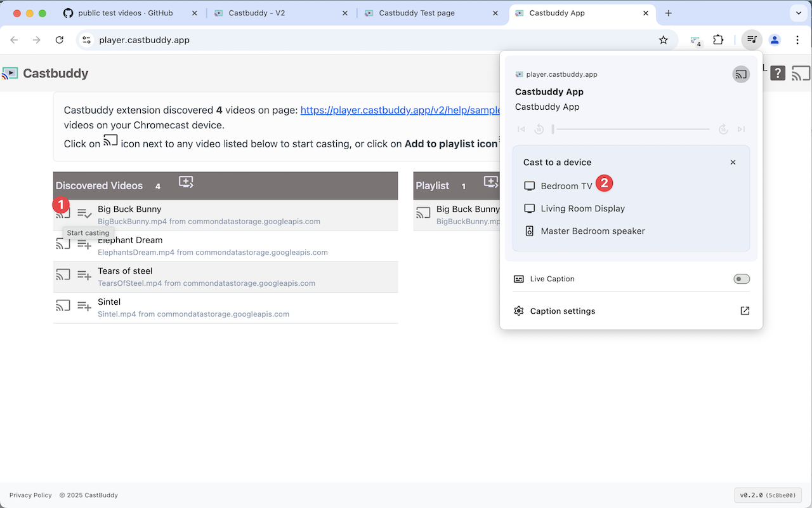Open the Chrome extensions puzzle icon
The width and height of the screenshot is (812, 508).
(x=718, y=40)
